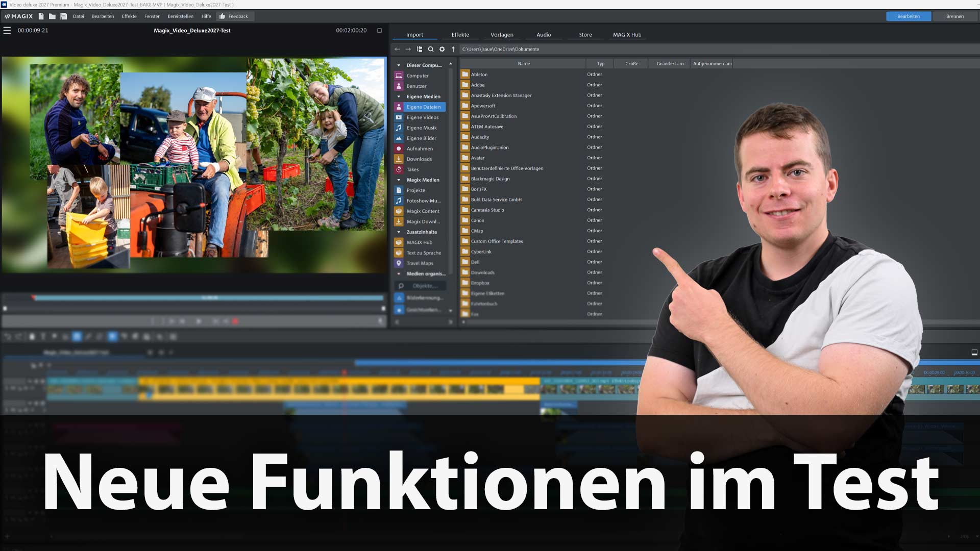
Task: Click the blue Bearbeiten mode button
Action: click(x=909, y=16)
